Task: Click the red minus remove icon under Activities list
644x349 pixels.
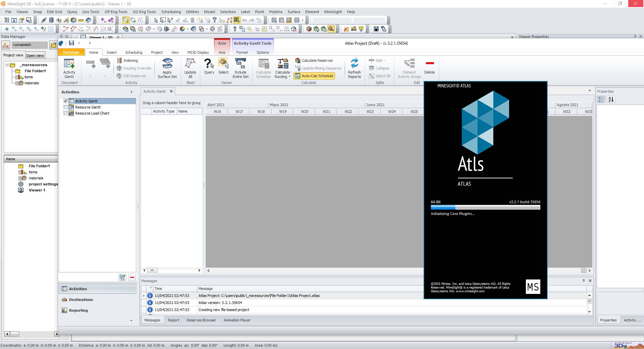Action: coord(132,277)
